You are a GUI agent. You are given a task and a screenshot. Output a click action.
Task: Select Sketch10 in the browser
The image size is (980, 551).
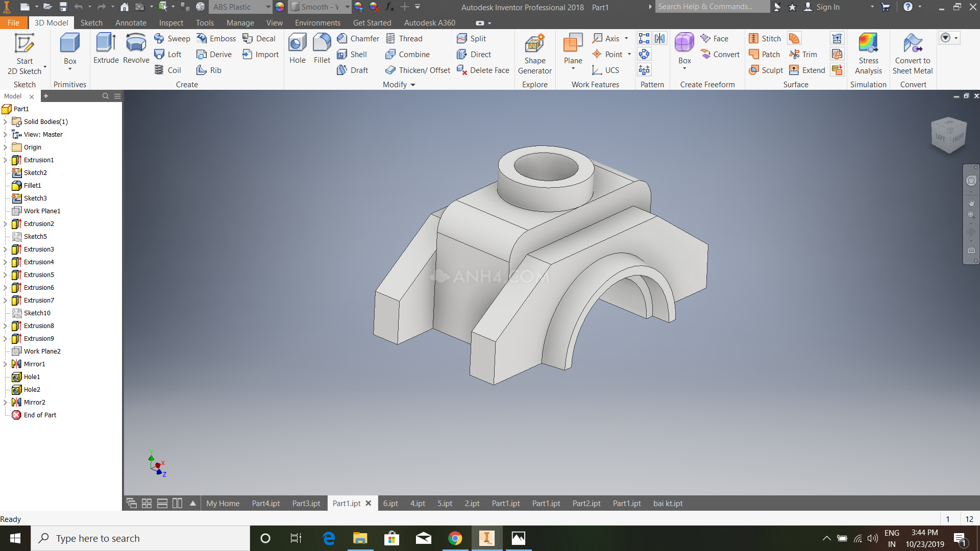(37, 313)
